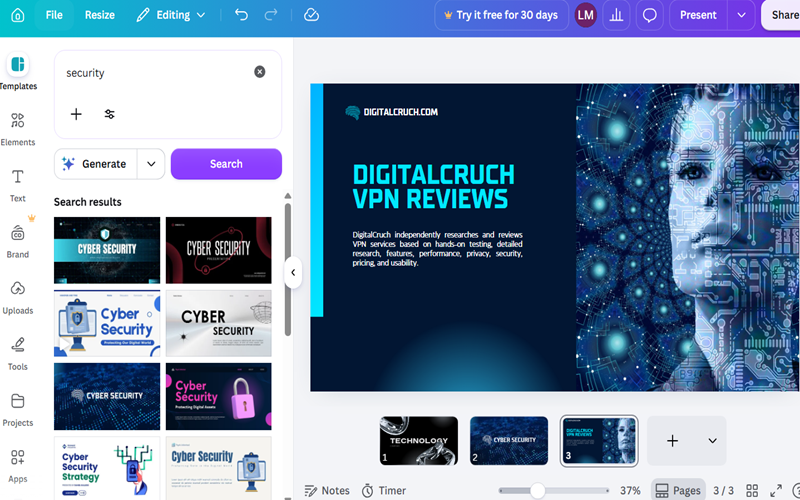Select the DIGITALCRUCH.COM logo text on slide

click(401, 112)
